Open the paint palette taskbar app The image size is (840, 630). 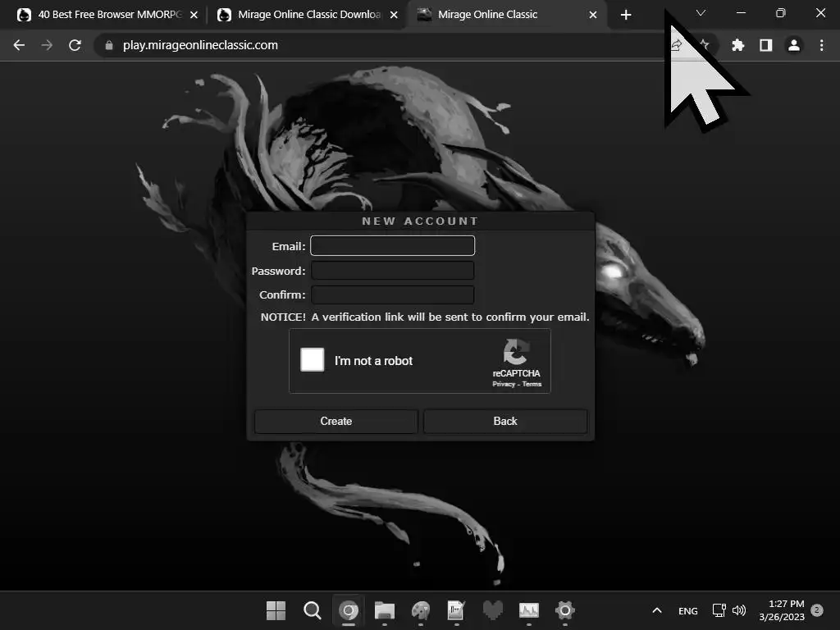(421, 610)
